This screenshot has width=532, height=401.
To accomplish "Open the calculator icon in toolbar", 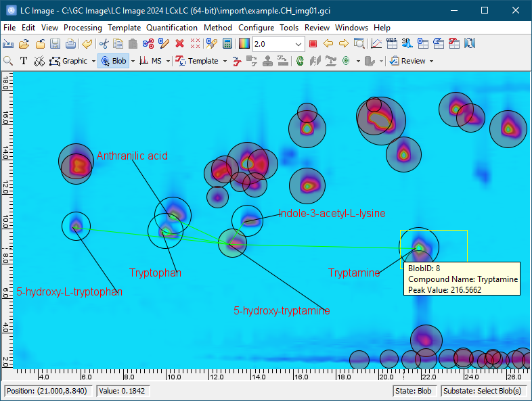I will [x=227, y=44].
